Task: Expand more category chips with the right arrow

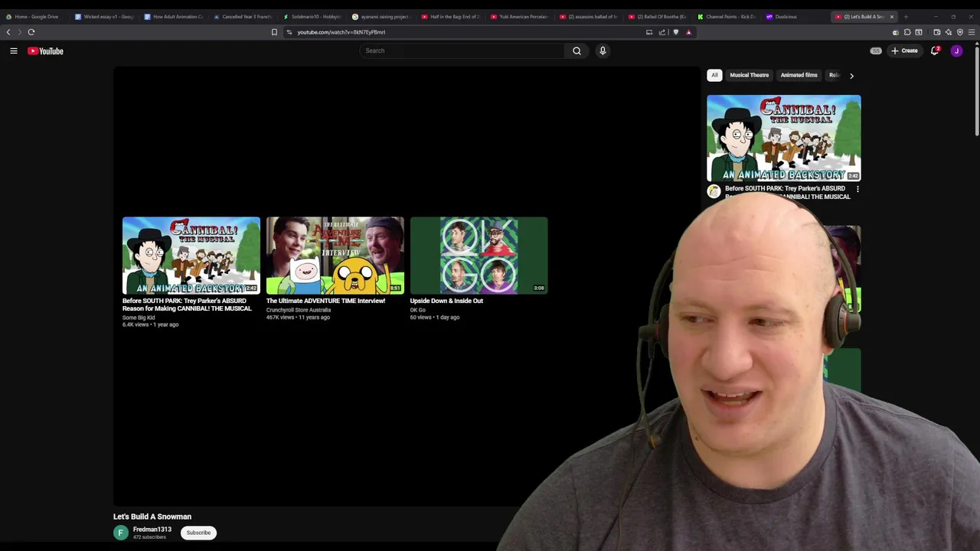Action: [x=851, y=76]
